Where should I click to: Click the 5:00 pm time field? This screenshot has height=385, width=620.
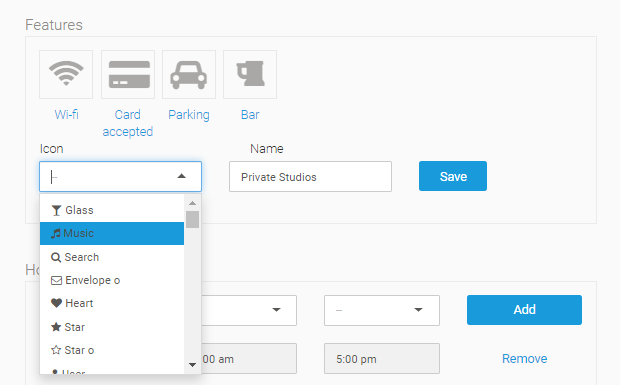(382, 359)
